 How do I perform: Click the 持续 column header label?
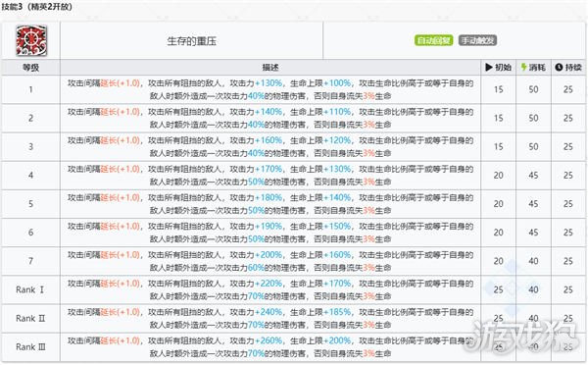pos(573,68)
